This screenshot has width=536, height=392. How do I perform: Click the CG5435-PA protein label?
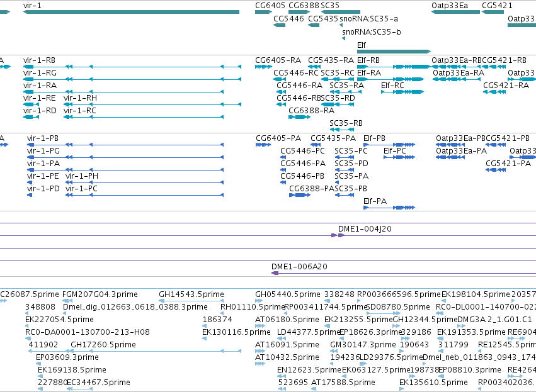pyautogui.click(x=333, y=138)
